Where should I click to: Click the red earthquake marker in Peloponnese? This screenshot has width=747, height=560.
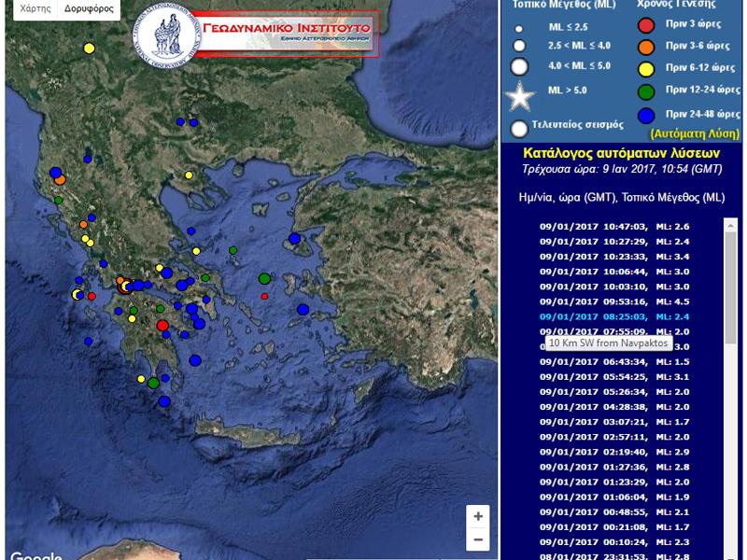(162, 325)
